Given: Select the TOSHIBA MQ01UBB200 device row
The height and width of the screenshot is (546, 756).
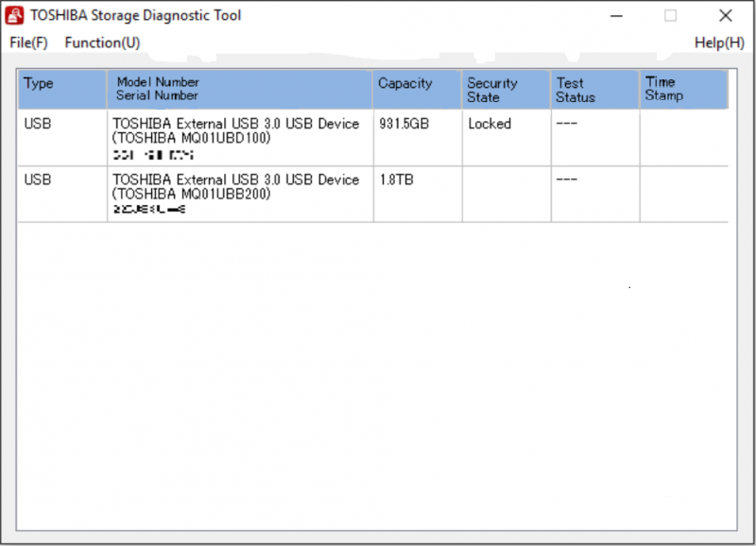Looking at the screenshot, I should [x=372, y=195].
